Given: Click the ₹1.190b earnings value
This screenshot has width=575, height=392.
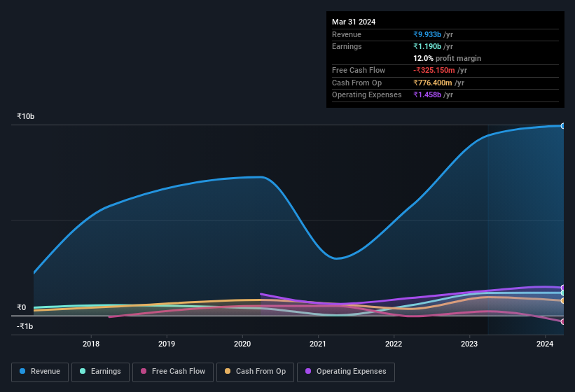Looking at the screenshot, I should coord(427,46).
